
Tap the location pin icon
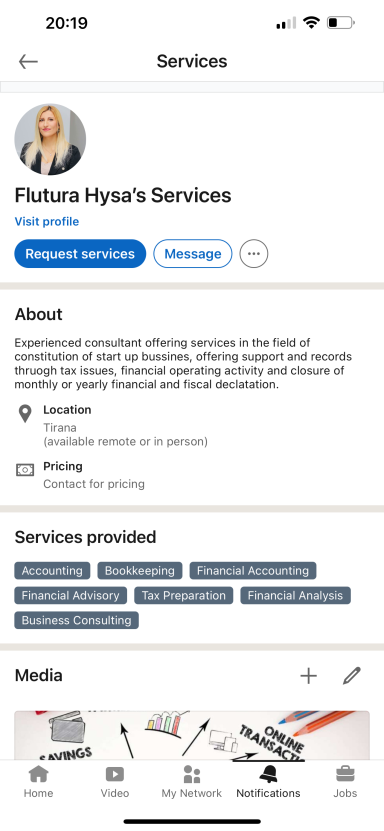tap(25, 414)
